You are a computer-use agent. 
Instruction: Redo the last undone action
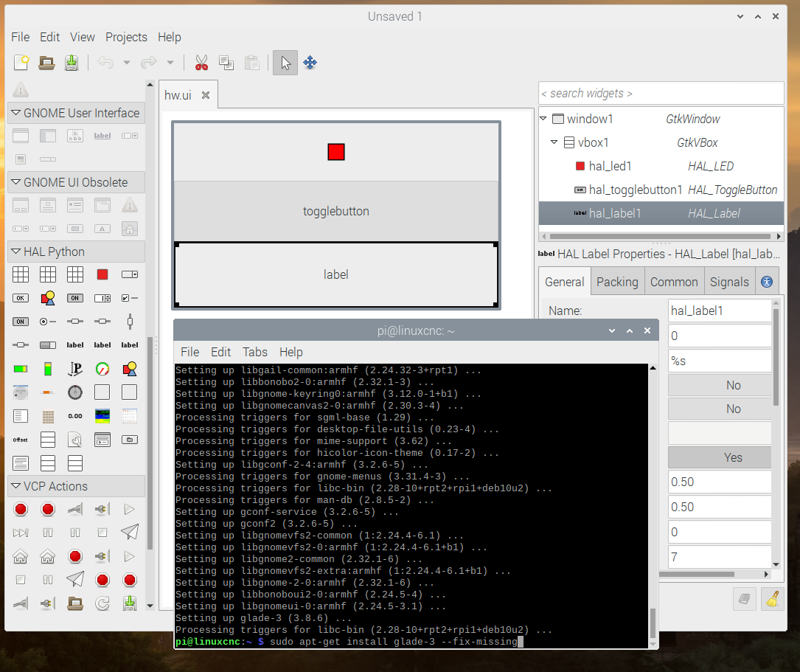coord(148,63)
